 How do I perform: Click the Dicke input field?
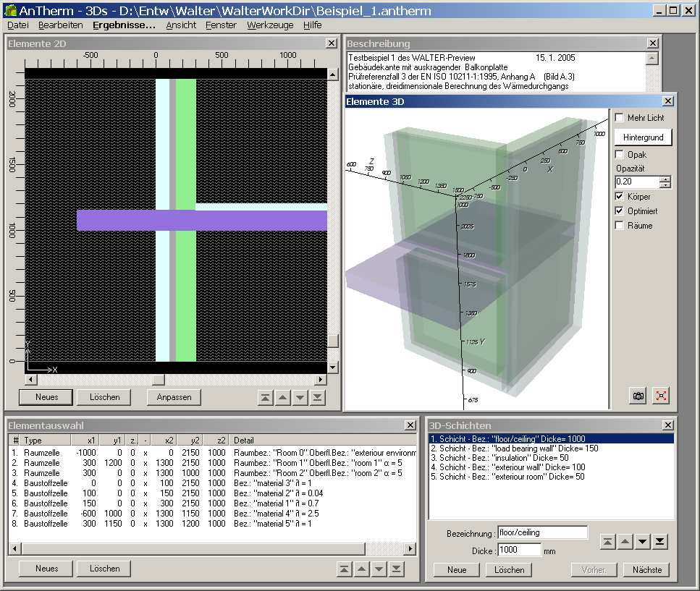coord(519,550)
